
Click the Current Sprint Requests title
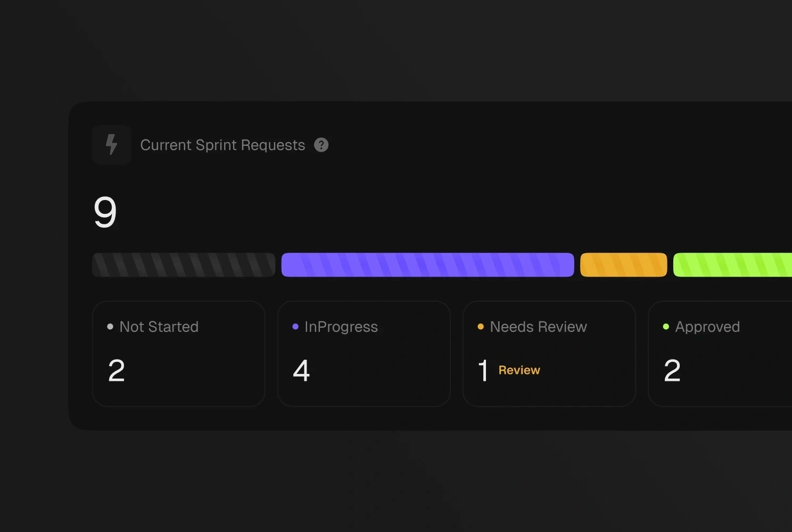pyautogui.click(x=222, y=145)
